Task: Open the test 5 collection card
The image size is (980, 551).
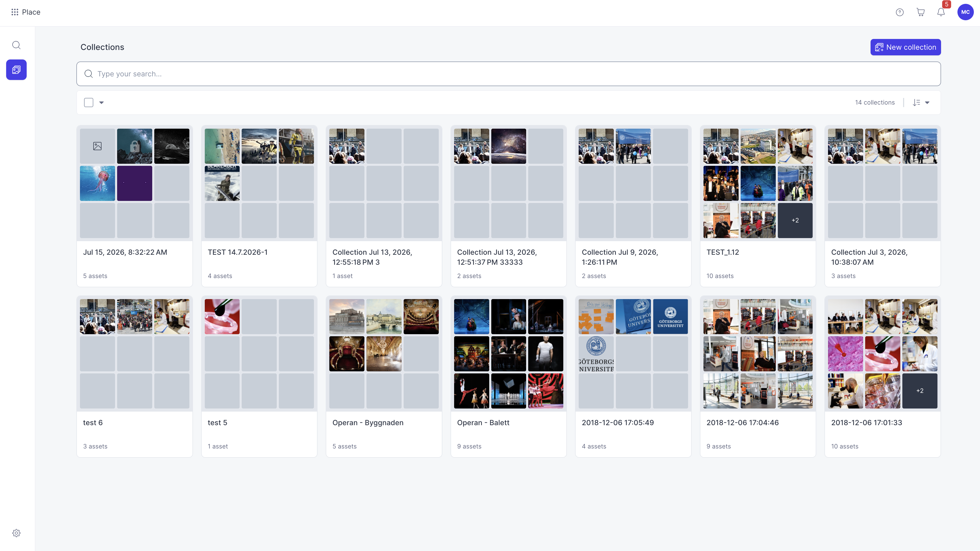Action: [x=259, y=376]
